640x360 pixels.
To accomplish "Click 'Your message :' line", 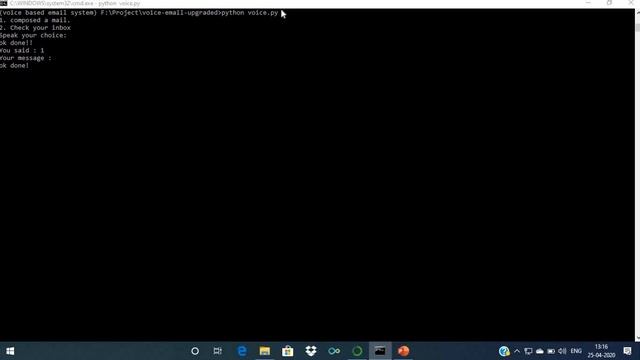I will (x=26, y=58).
